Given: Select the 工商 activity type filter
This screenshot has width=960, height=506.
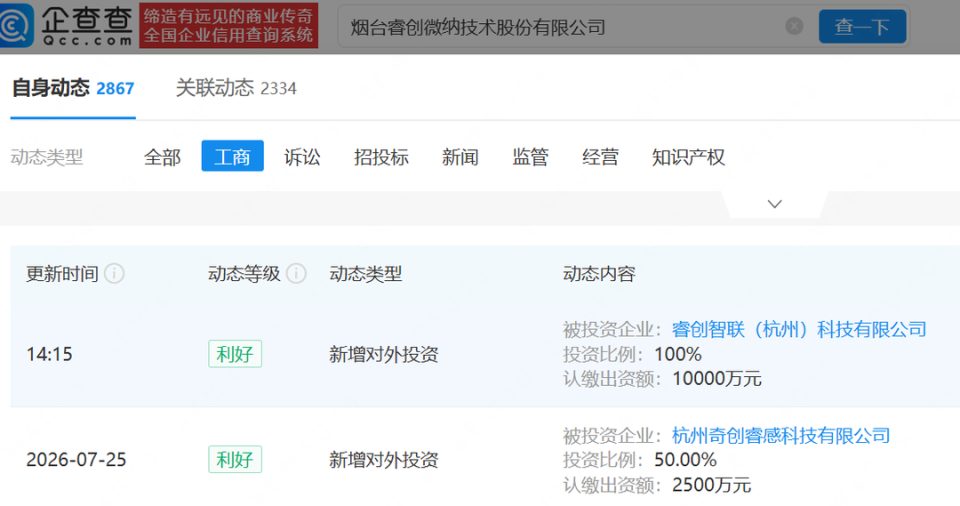Looking at the screenshot, I should pos(232,156).
